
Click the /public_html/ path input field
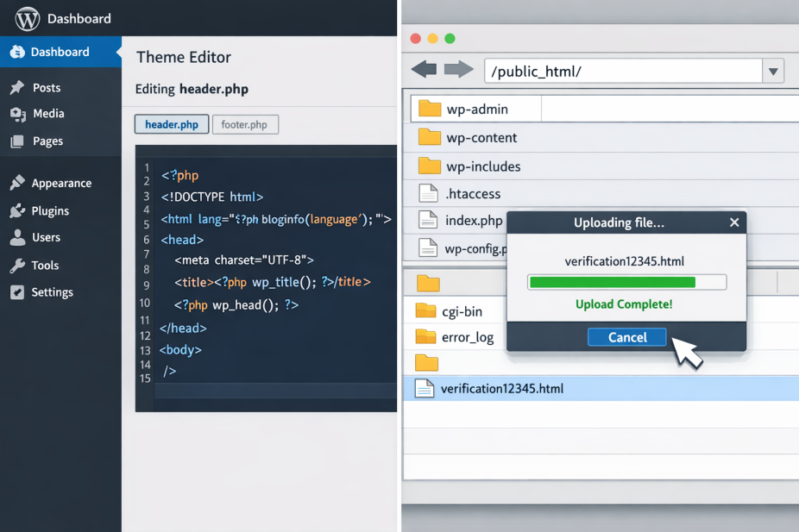623,72
